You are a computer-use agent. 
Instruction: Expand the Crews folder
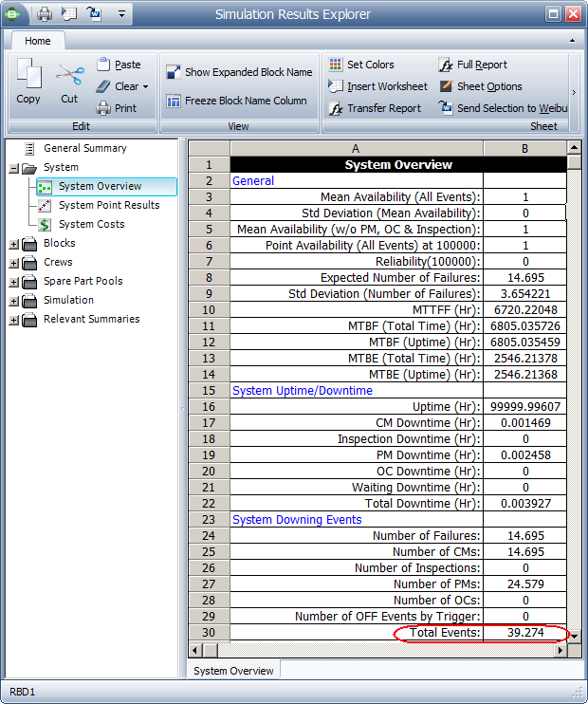14,264
